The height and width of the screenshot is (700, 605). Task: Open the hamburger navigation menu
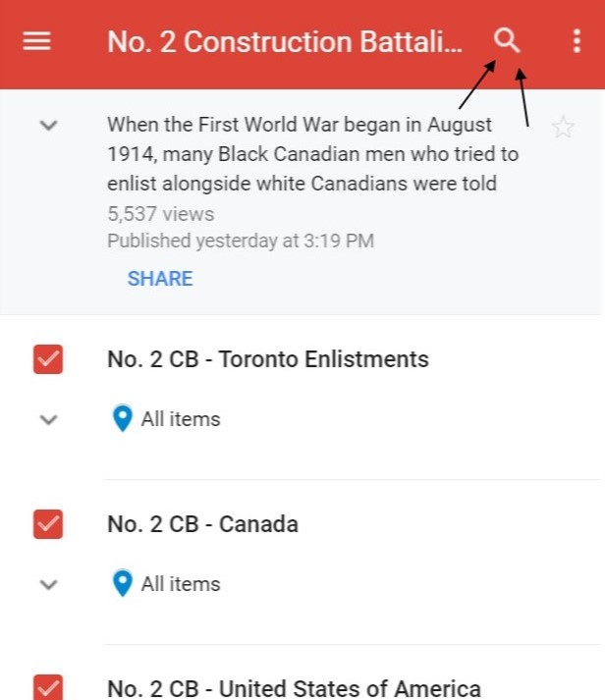(x=36, y=41)
